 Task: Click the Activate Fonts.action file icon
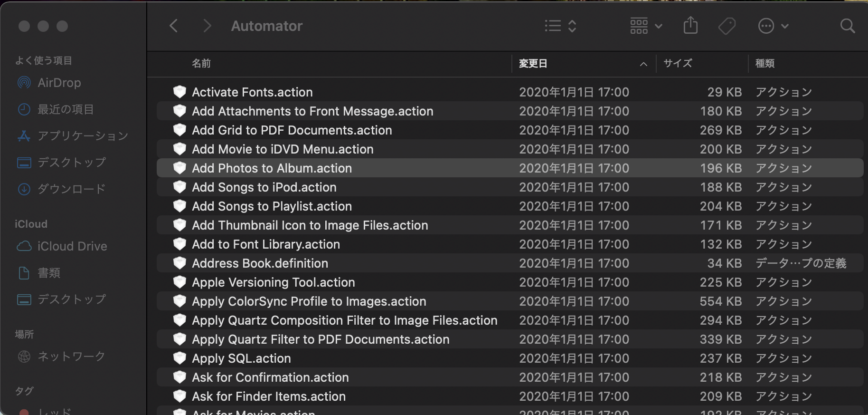coord(179,92)
